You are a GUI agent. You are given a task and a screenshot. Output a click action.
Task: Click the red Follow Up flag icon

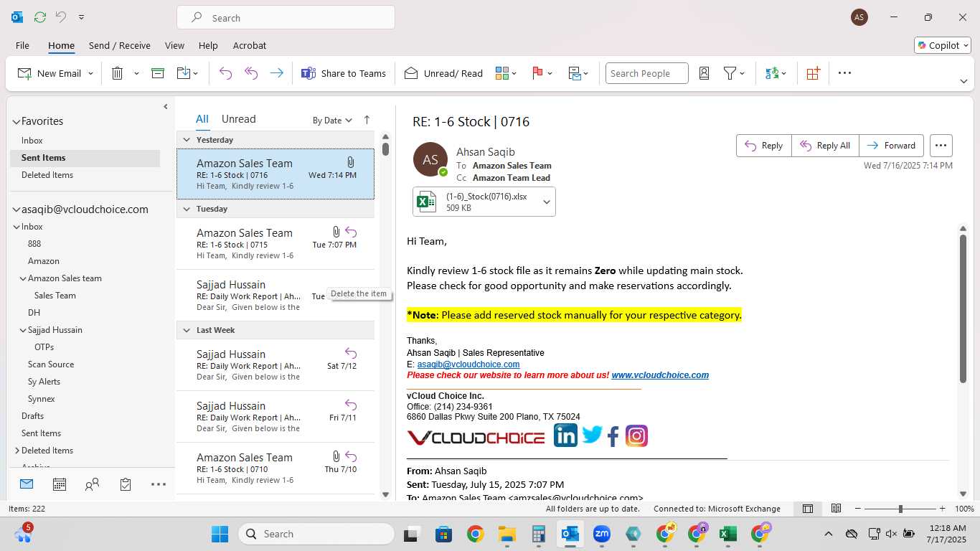[x=537, y=73]
